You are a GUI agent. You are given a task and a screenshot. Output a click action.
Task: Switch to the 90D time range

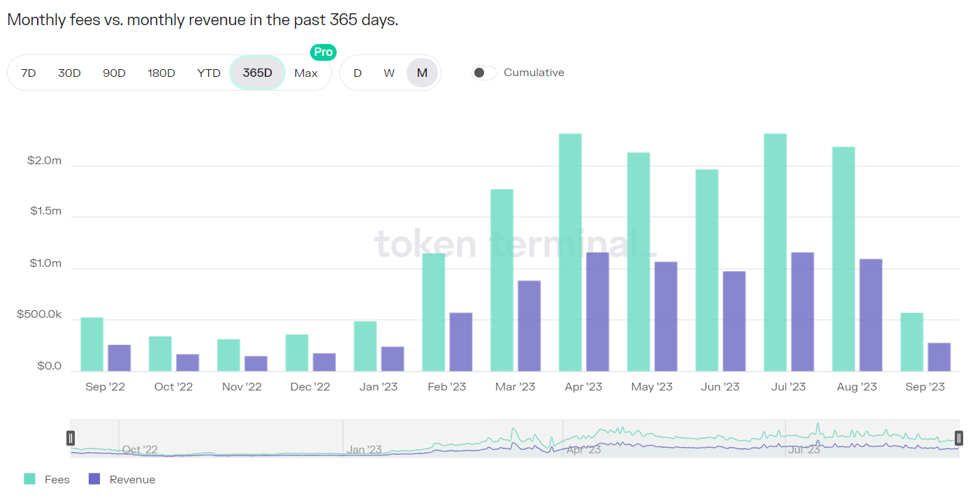[x=114, y=73]
